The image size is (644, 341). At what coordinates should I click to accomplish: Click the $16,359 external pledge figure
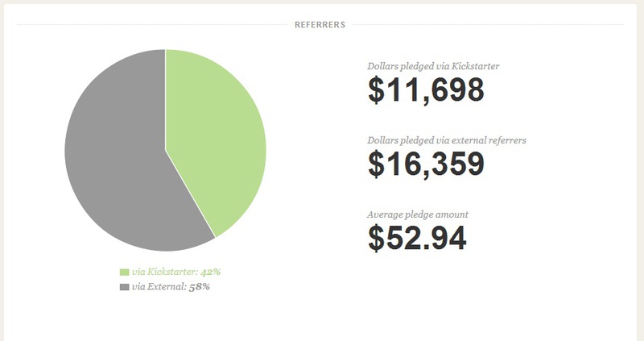click(426, 164)
